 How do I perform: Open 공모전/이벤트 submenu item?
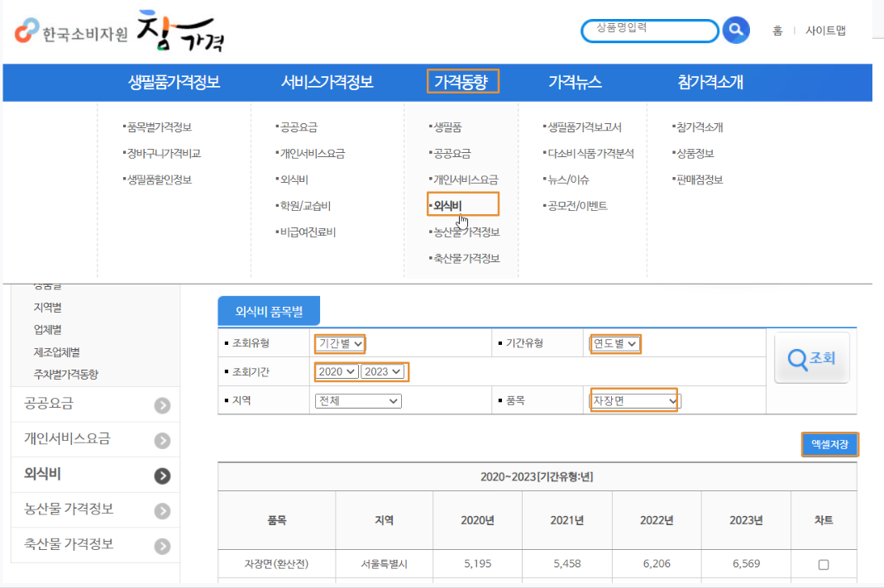click(577, 206)
